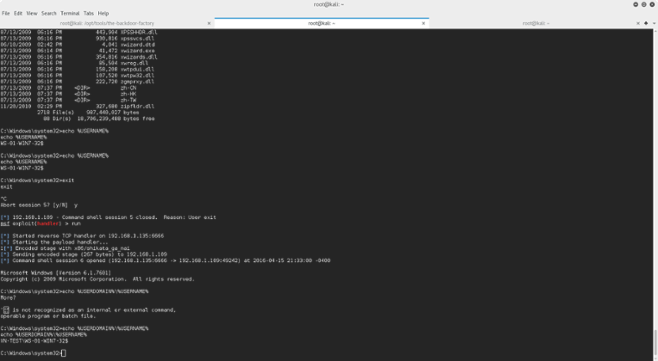Close the the-backdoor-factory tab

pyautogui.click(x=209, y=24)
